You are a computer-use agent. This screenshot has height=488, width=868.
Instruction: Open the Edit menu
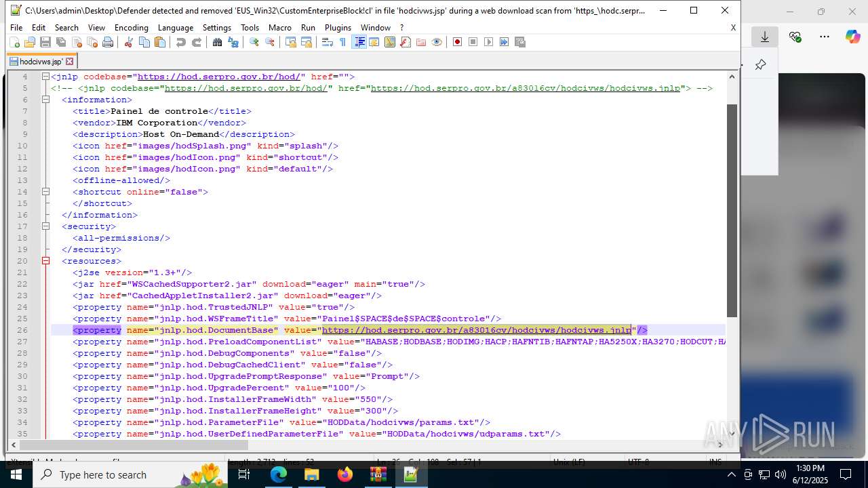[x=39, y=27]
